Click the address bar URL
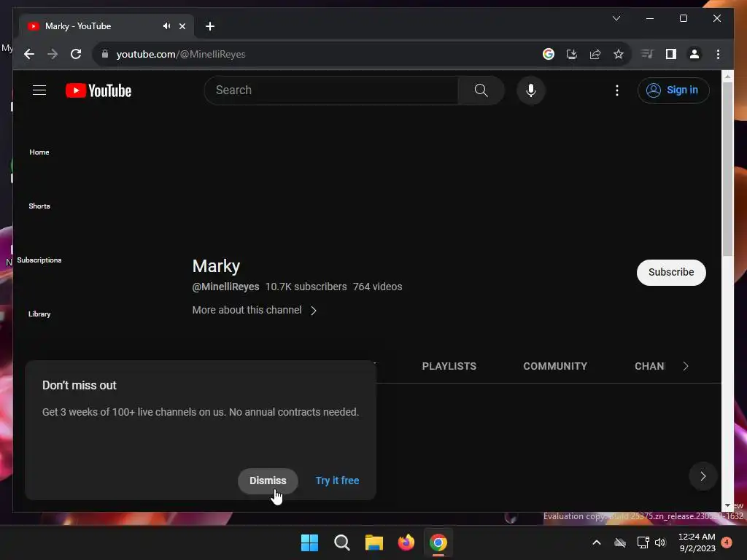Screen dimensions: 747x560 tap(181, 54)
